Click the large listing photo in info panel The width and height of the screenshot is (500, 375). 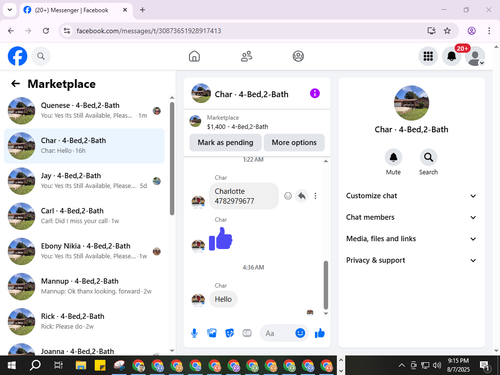point(411,103)
